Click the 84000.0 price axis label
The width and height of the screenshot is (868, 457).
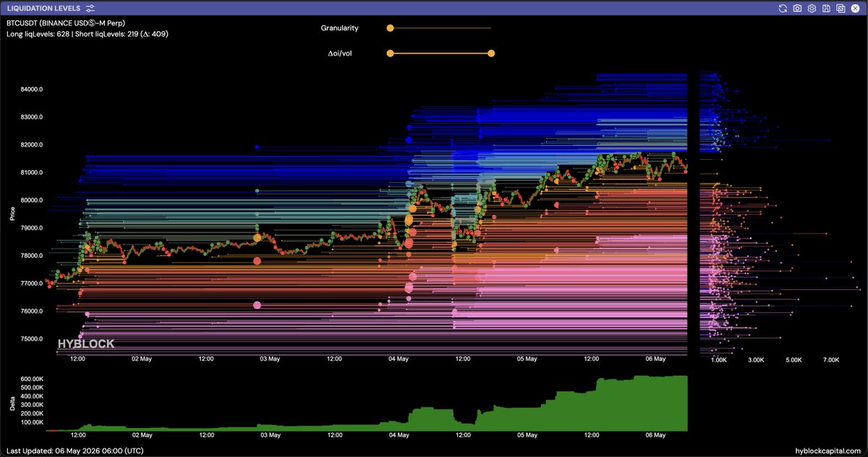[32, 90]
